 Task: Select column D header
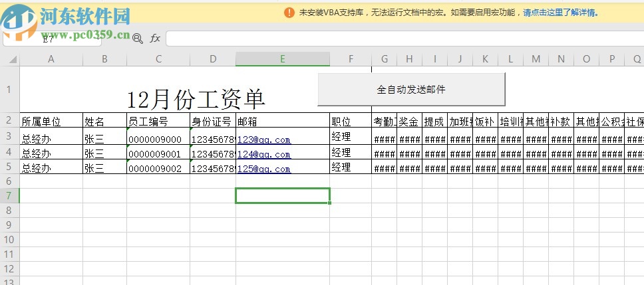(213, 59)
